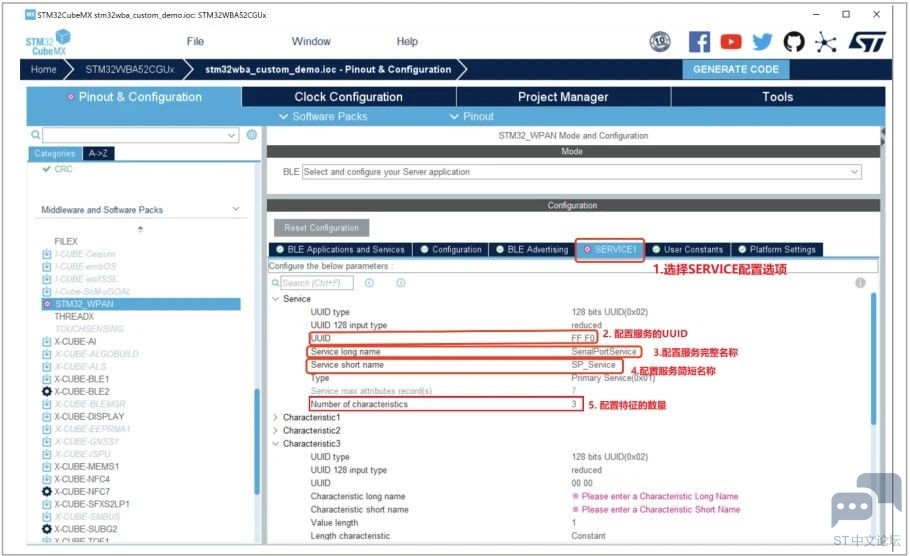This screenshot has width=910, height=556.
Task: Open the Twitter link icon
Action: [762, 42]
